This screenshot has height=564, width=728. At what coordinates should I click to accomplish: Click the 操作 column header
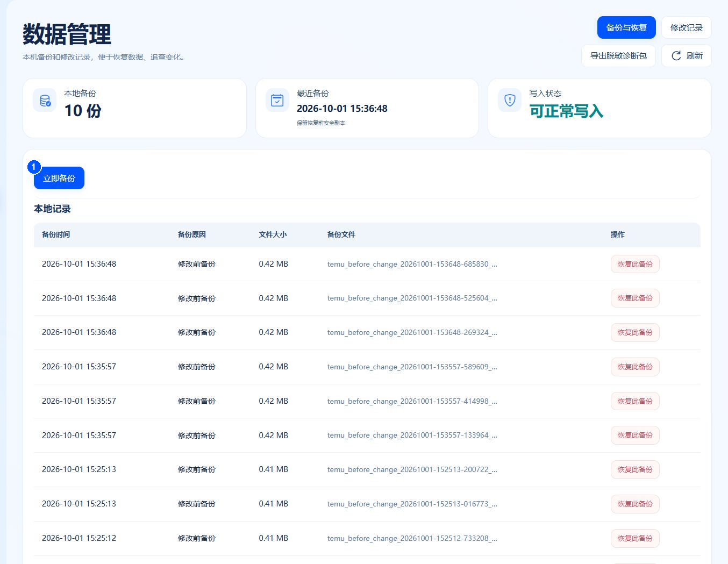(x=618, y=234)
